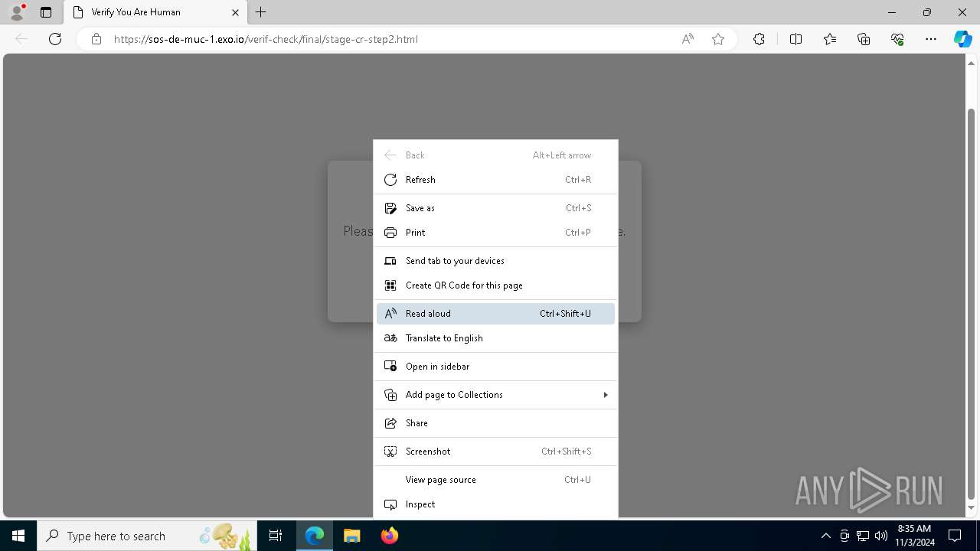Screen dimensions: 980x551
Task: Open Settings and more ellipsis menu
Action: pos(931,39)
